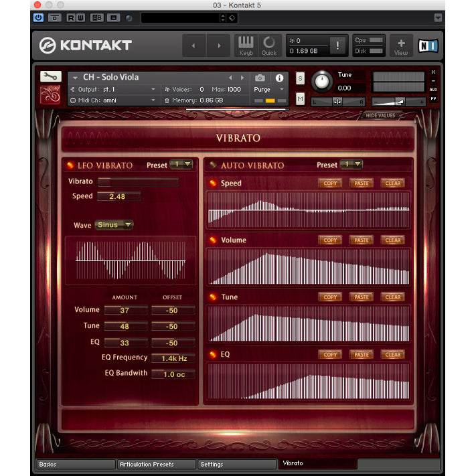Show instrument info with the i icon
This screenshot has height=476, width=476.
[279, 78]
